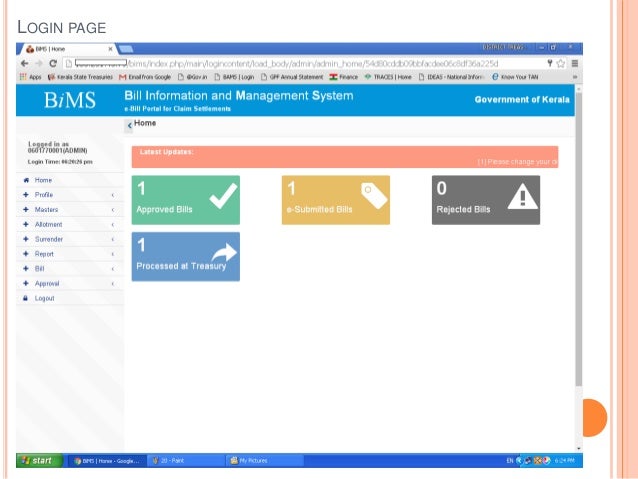Click the lock icon beside Logout
Screen dimensions: 638x479
[x=26, y=298]
